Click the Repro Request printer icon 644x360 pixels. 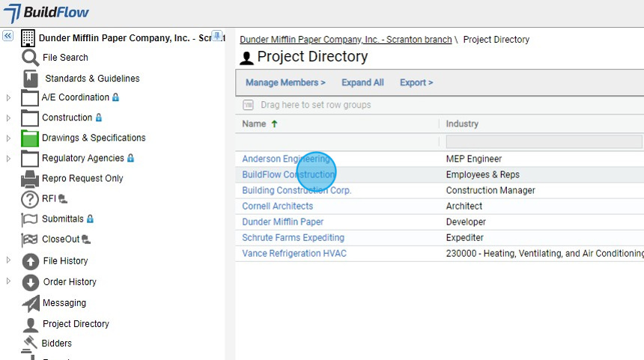click(29, 179)
